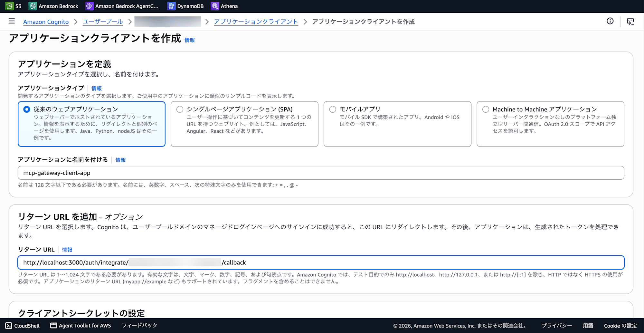Go to Amazon Cognito breadcrumb link
Viewport: 644px width, 333px height.
point(46,22)
